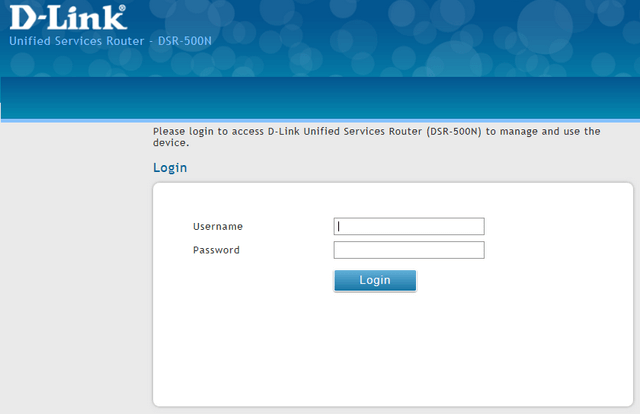
Task: Click the D-Link logo
Action: (68, 18)
